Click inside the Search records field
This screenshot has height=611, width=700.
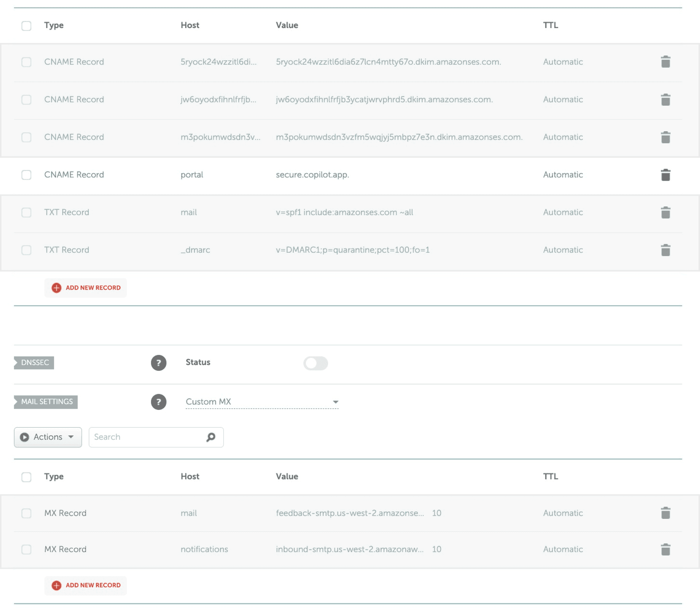coord(146,437)
